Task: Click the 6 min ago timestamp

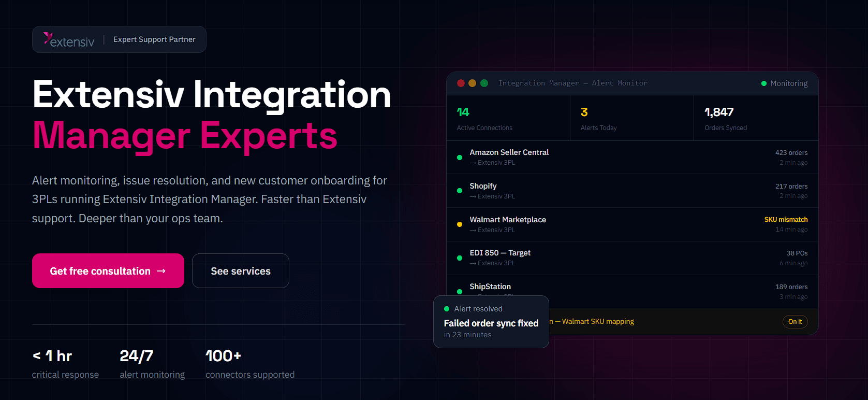Action: (x=793, y=263)
